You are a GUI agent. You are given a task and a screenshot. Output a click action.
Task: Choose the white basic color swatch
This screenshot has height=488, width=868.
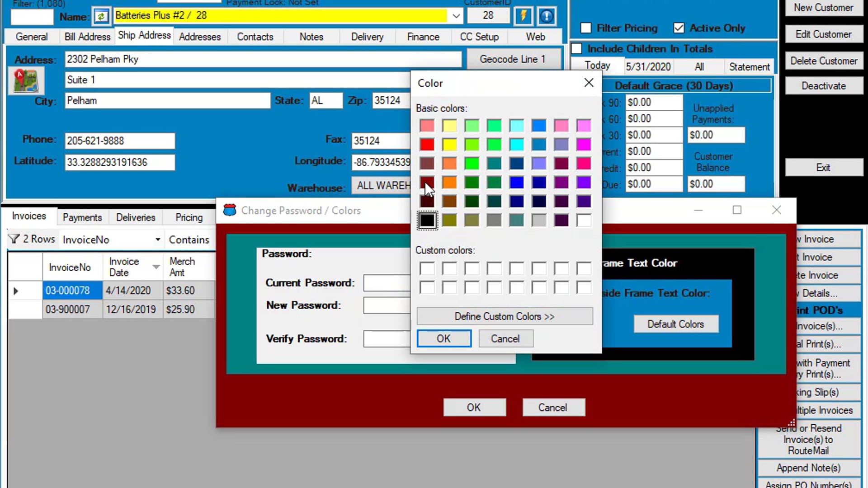click(x=584, y=221)
